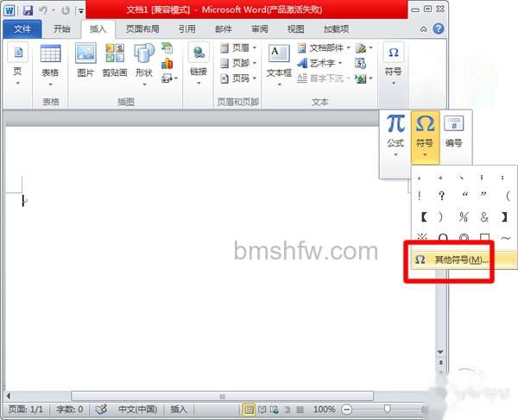This screenshot has width=518, height=420.
Task: Click the zoom out minus button
Action: [346, 410]
